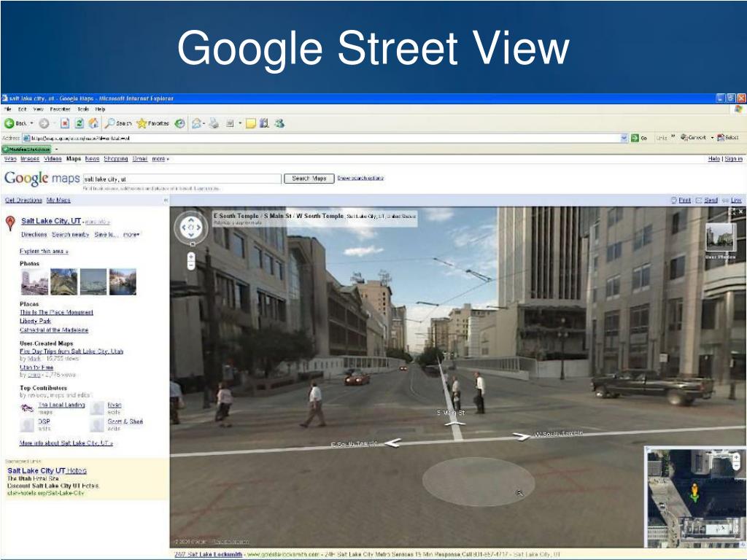Click the Messenger people toolbar icon
Screen dimensions: 747x560
(279, 123)
